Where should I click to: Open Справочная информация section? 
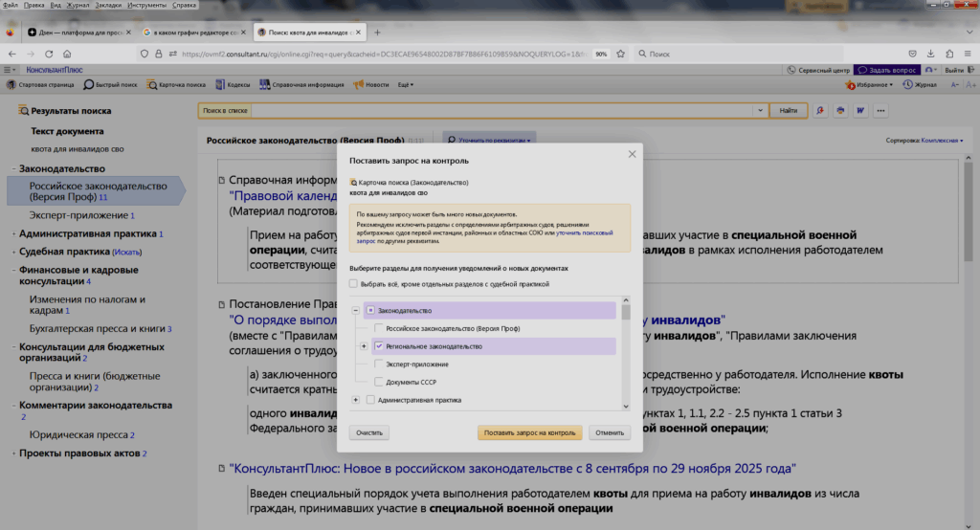pos(302,85)
